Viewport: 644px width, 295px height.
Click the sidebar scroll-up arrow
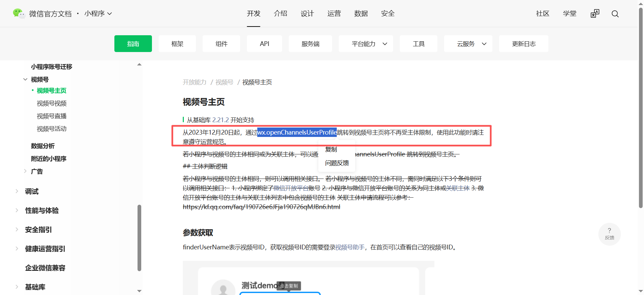139,64
